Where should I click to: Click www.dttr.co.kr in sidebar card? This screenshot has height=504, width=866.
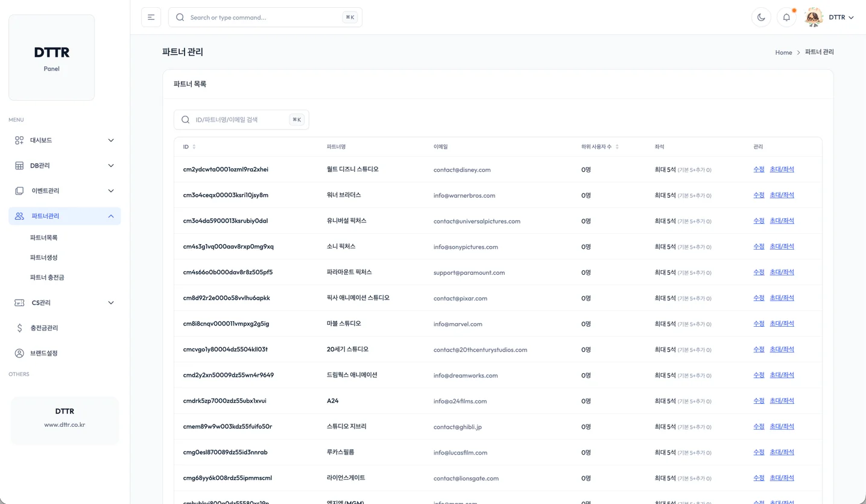[x=65, y=424]
